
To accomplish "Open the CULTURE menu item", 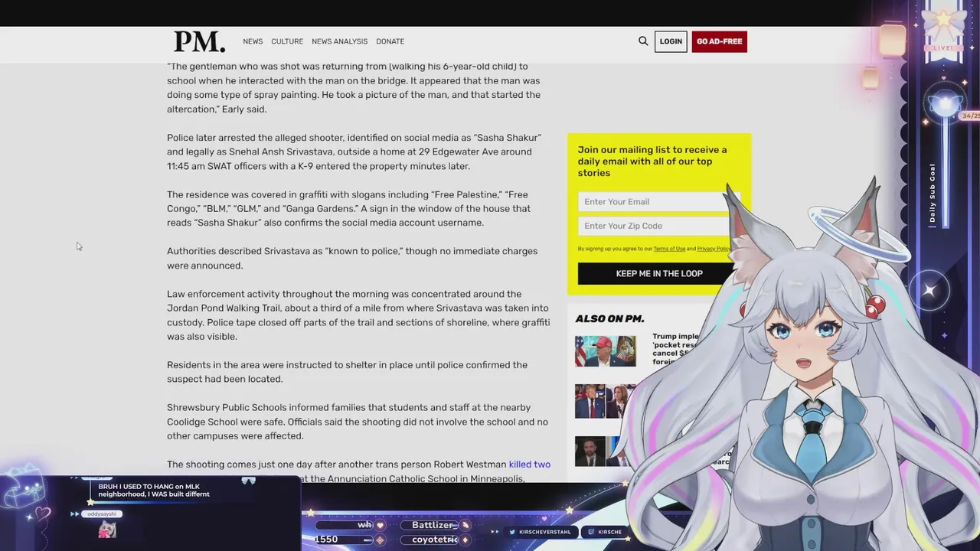I will coord(287,41).
